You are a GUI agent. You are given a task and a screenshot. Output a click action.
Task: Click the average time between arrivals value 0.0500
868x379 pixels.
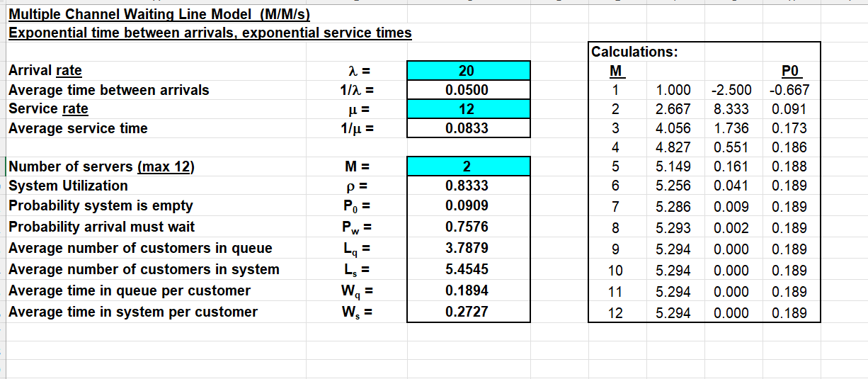pos(468,90)
